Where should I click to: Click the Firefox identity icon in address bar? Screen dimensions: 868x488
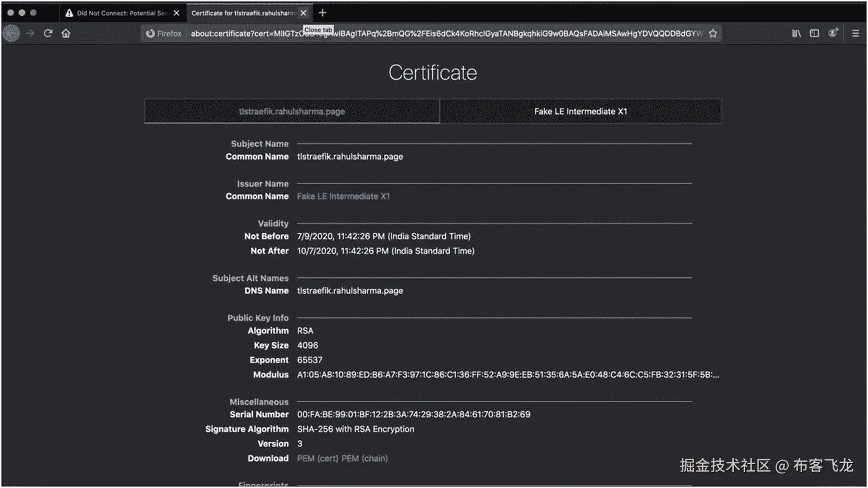click(x=164, y=34)
